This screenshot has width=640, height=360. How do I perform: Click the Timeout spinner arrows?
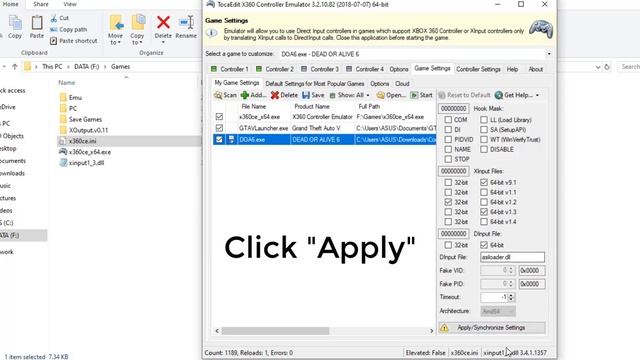(x=511, y=297)
